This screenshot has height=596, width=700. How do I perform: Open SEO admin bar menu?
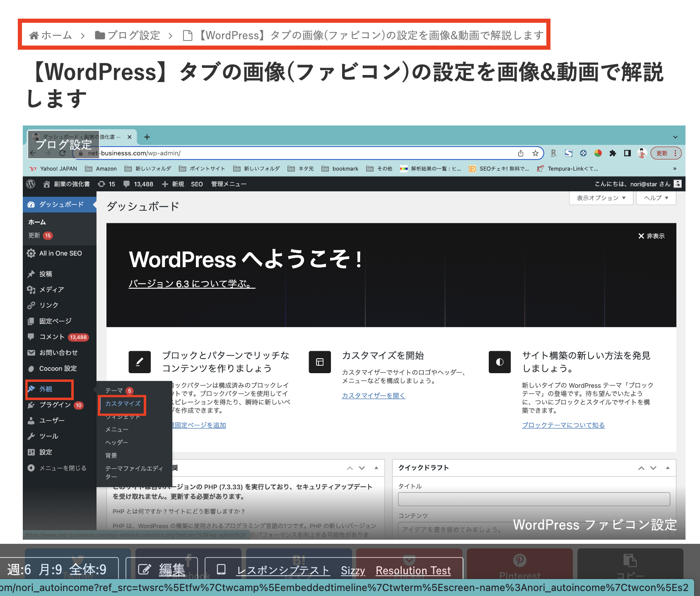197,184
